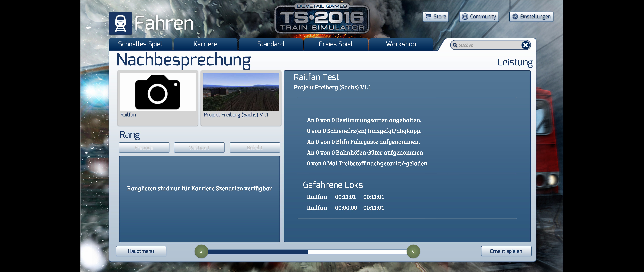Click the Store shopping cart icon
The image size is (644, 272).
click(428, 16)
